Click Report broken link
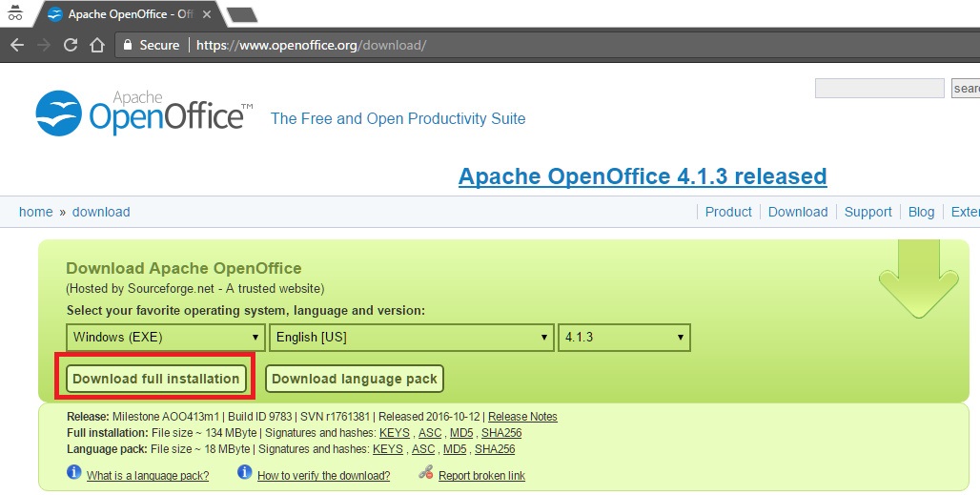980x495 pixels. pos(481,476)
